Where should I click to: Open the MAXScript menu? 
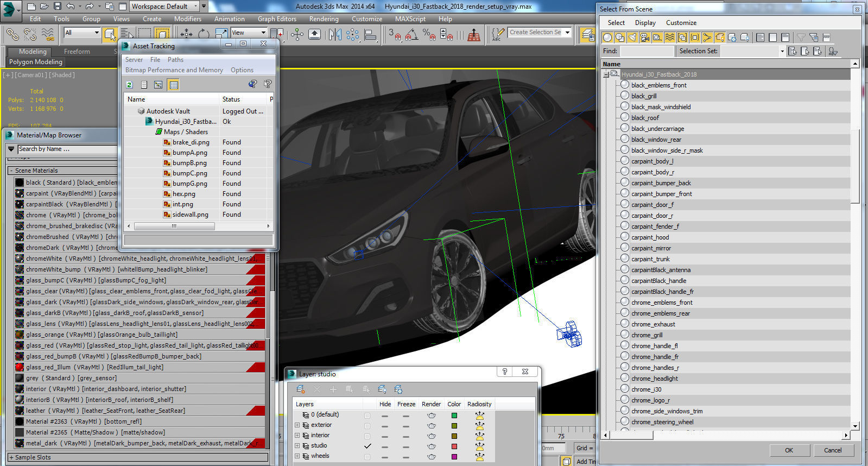410,19
